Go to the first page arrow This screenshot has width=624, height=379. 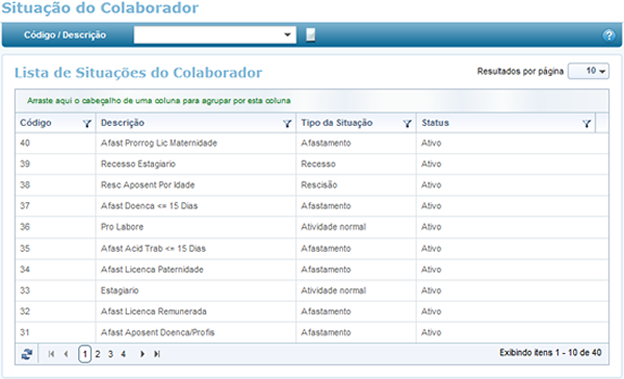click(x=51, y=354)
